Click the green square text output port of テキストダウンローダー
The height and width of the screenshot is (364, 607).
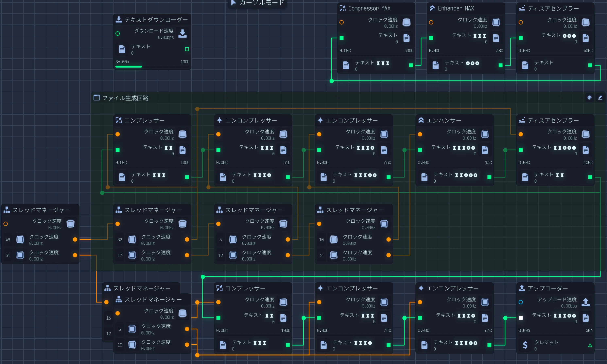point(187,49)
